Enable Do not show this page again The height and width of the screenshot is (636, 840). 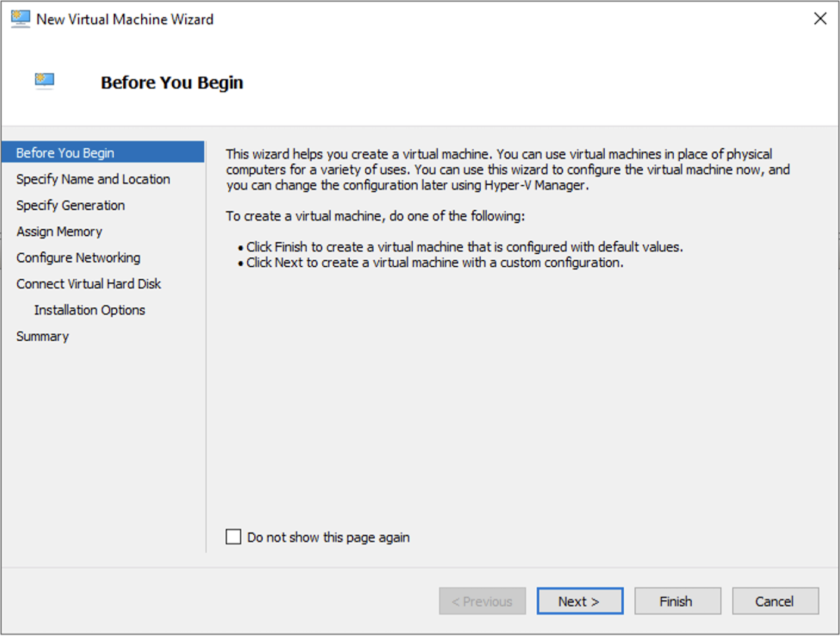pos(233,537)
